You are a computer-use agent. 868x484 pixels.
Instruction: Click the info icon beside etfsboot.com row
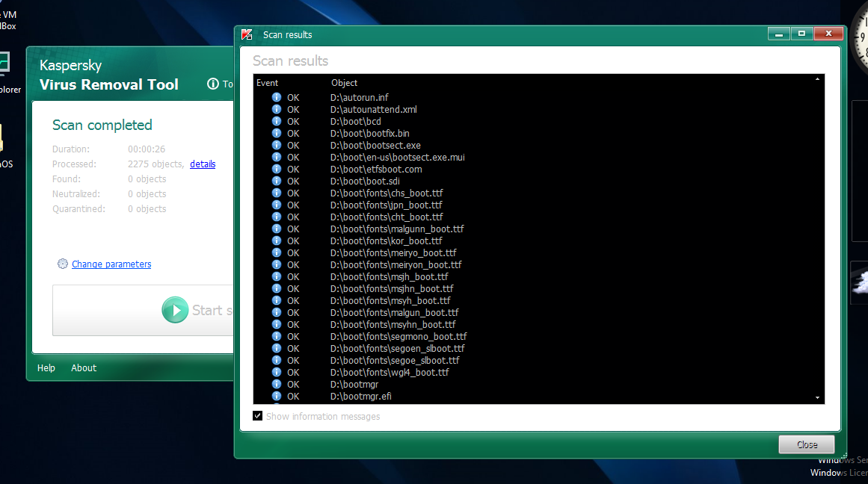tap(276, 169)
